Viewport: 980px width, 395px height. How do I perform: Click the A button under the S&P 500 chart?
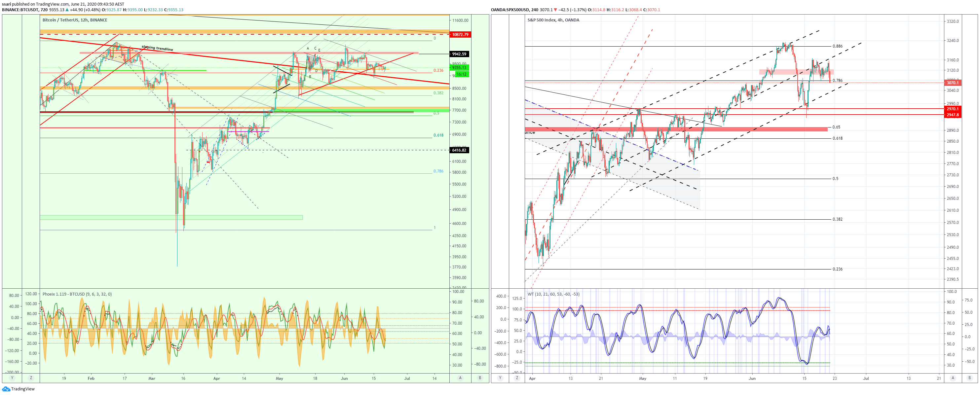coord(953,378)
